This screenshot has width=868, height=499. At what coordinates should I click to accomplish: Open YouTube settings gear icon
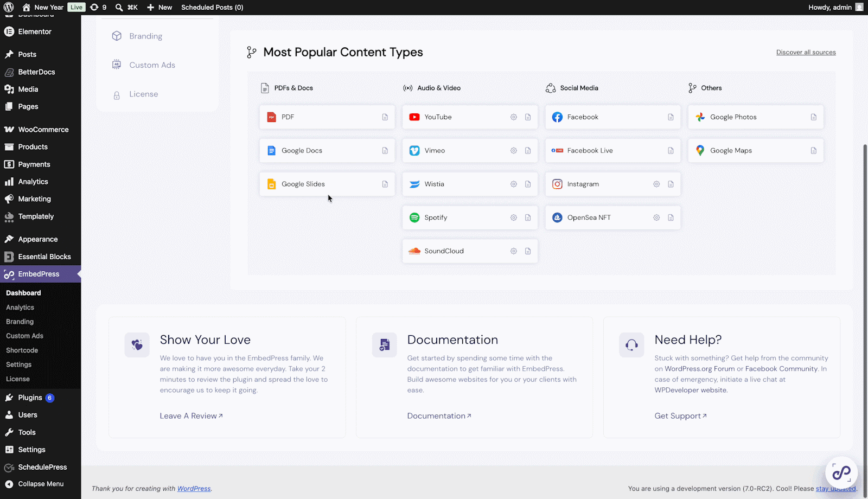513,117
